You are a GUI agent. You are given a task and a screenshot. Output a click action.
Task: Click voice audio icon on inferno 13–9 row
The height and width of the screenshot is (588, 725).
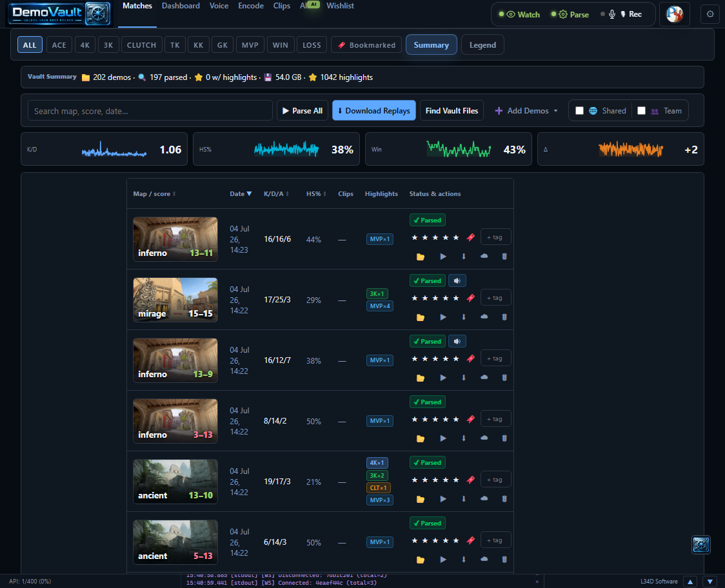pyautogui.click(x=457, y=341)
